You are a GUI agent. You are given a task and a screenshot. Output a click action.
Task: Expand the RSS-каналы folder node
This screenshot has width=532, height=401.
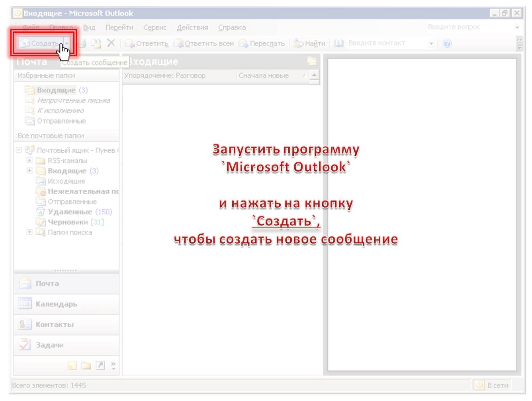tap(29, 160)
